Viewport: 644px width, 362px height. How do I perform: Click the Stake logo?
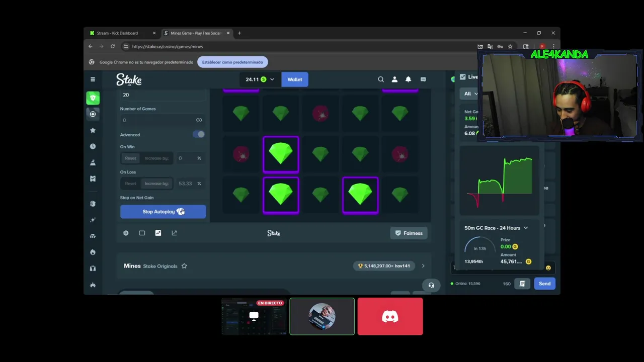(129, 79)
